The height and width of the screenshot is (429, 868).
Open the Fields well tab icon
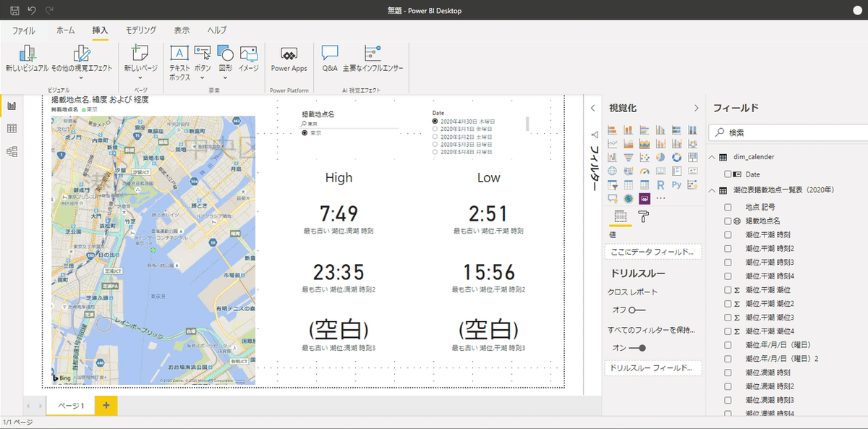(x=620, y=216)
